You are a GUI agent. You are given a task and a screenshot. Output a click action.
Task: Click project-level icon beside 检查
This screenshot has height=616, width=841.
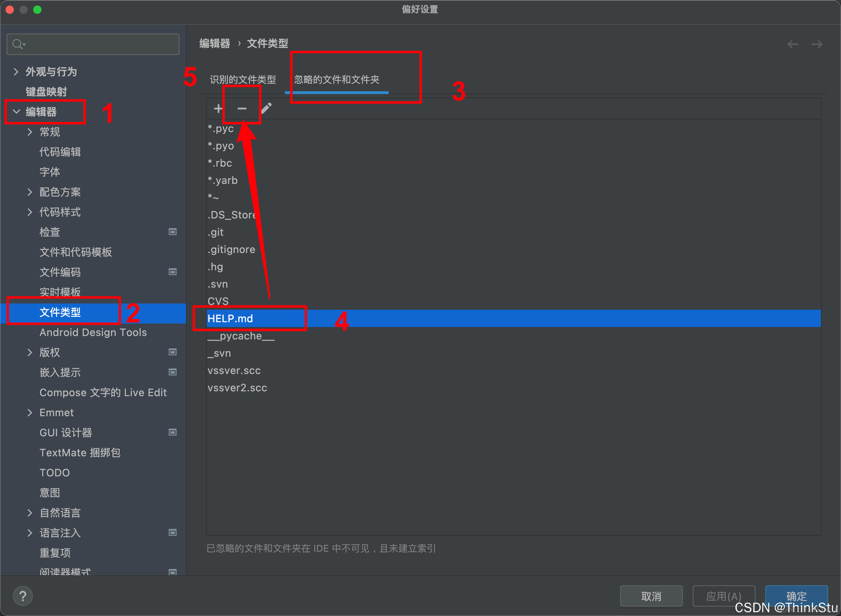[172, 232]
